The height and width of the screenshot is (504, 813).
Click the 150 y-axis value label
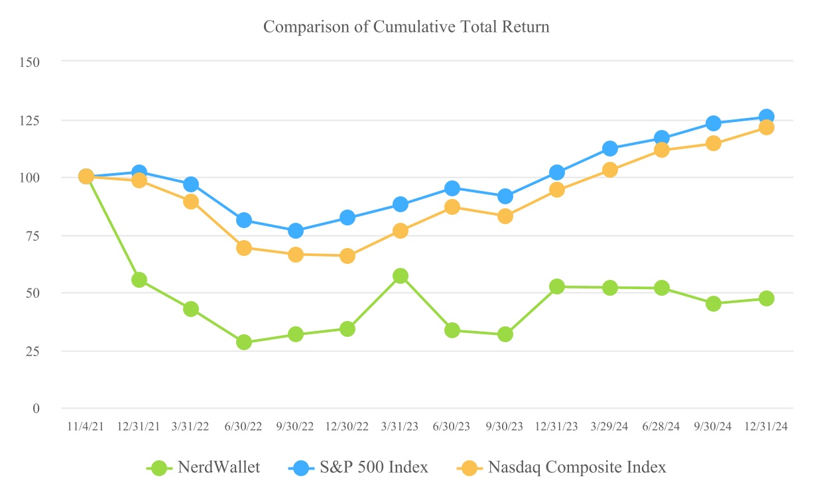click(29, 62)
